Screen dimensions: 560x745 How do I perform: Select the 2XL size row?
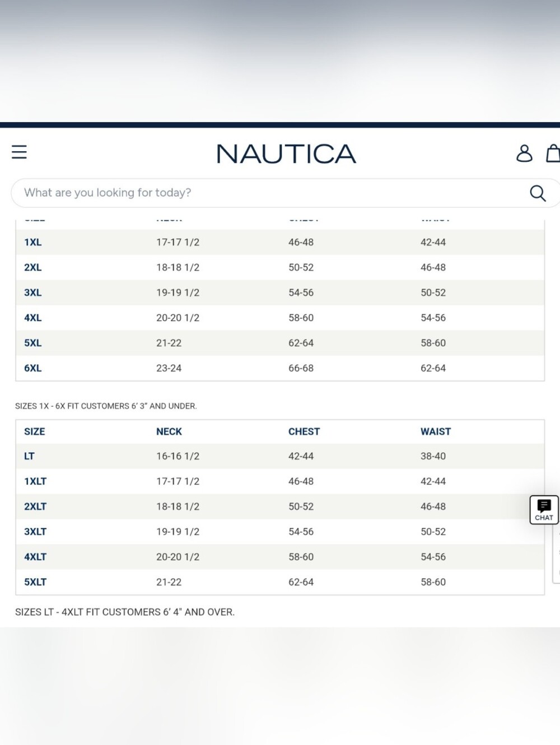(x=280, y=268)
